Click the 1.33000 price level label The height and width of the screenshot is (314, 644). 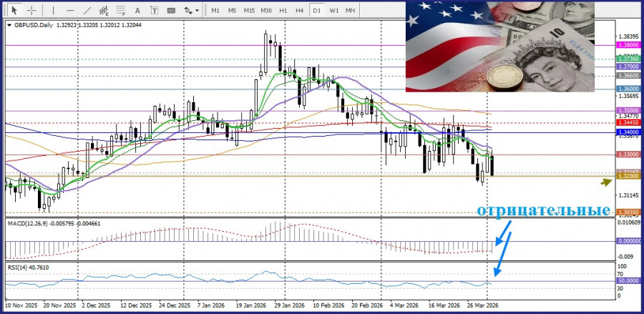pos(628,154)
